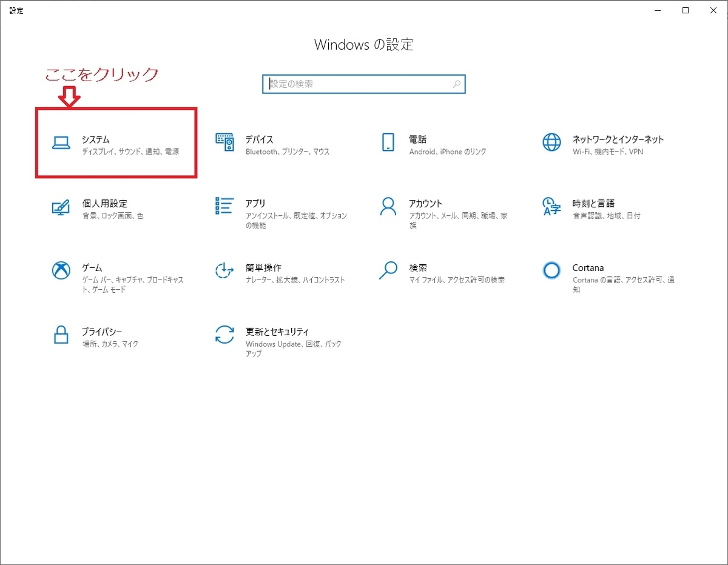Click the アプリ list icon
The image size is (728, 565).
pyautogui.click(x=224, y=206)
